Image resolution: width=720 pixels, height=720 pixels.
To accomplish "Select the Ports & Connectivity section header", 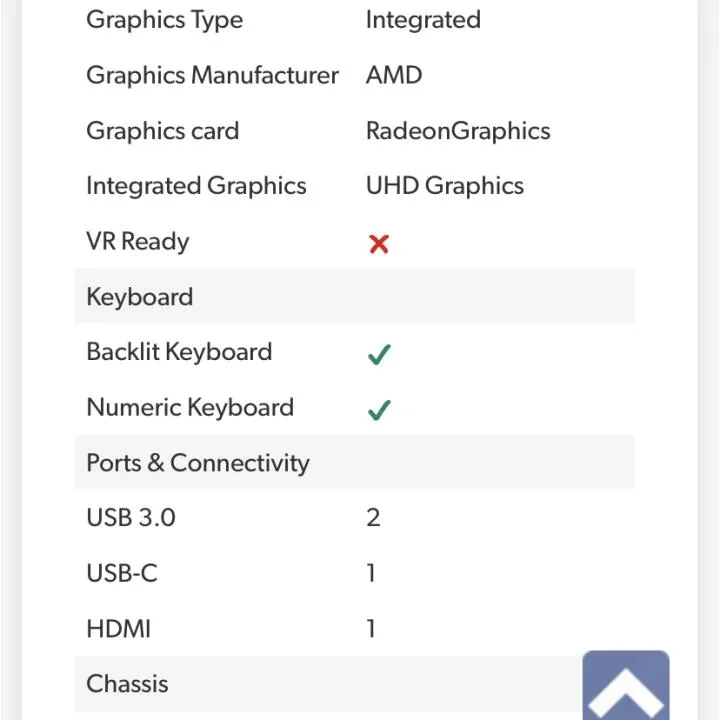I will click(x=354, y=462).
